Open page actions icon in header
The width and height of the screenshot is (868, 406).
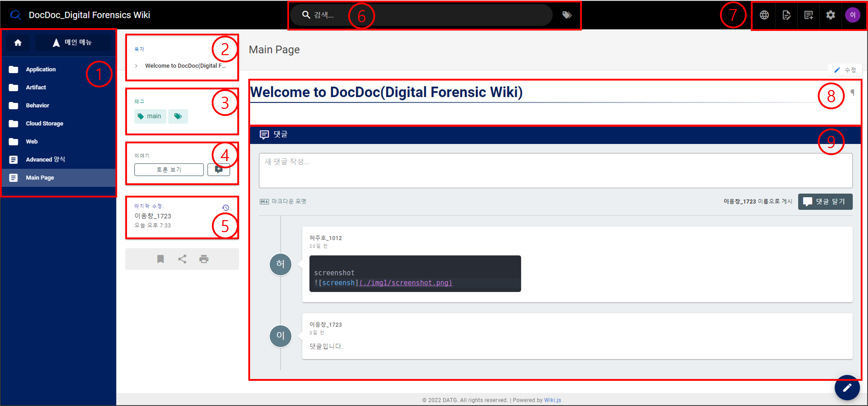[786, 15]
